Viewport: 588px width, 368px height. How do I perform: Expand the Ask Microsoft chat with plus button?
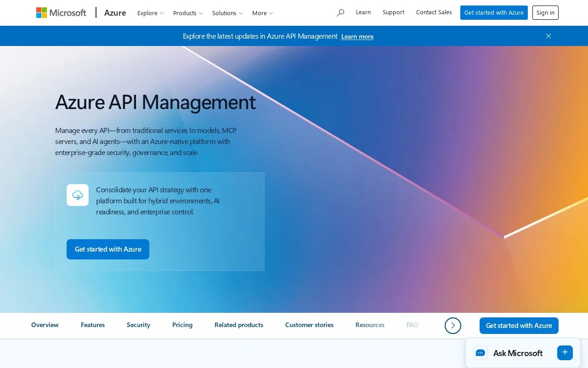[565, 353]
